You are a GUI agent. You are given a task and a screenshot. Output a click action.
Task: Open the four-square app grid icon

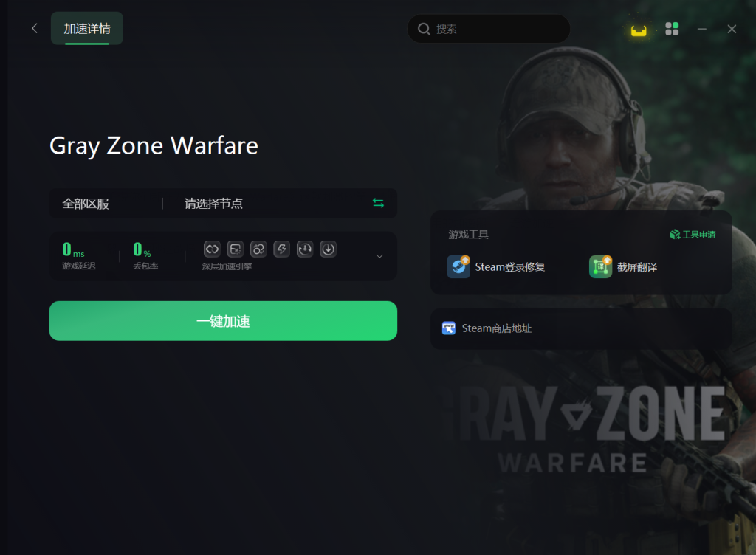672,29
